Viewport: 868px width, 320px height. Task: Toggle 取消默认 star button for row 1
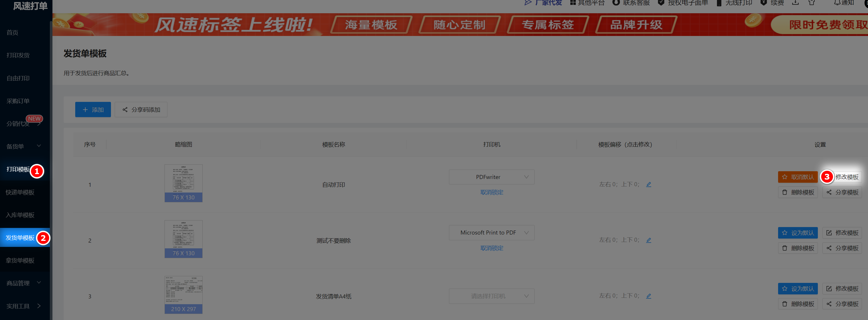[x=798, y=177]
